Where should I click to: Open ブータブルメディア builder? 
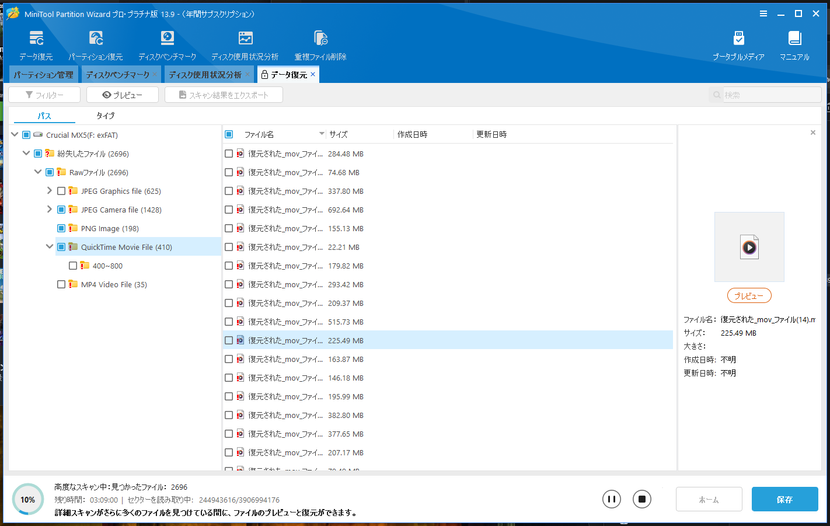click(x=738, y=45)
